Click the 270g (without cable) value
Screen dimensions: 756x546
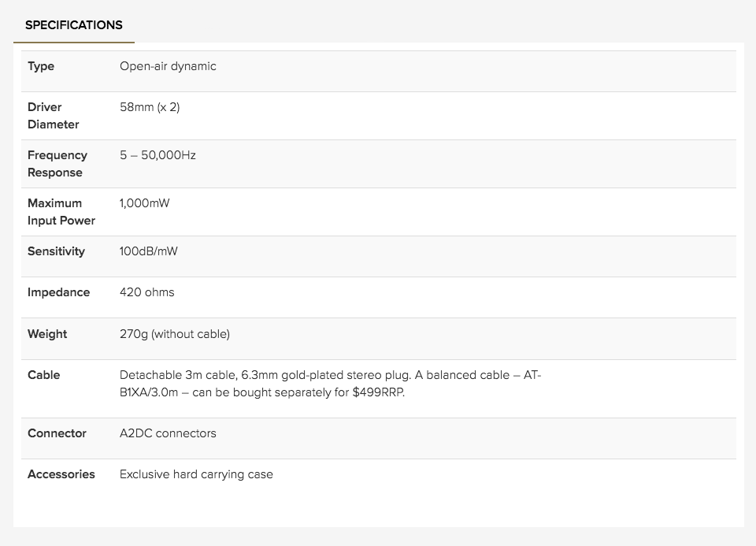point(175,334)
